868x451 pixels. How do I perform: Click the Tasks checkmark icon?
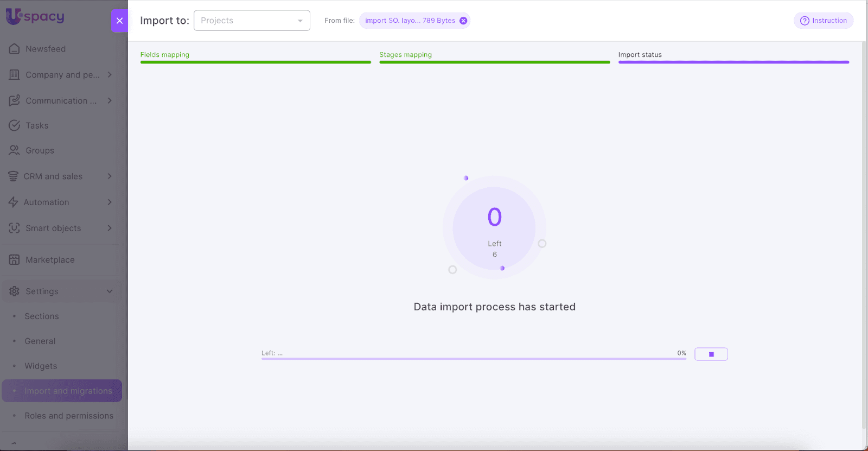15,125
